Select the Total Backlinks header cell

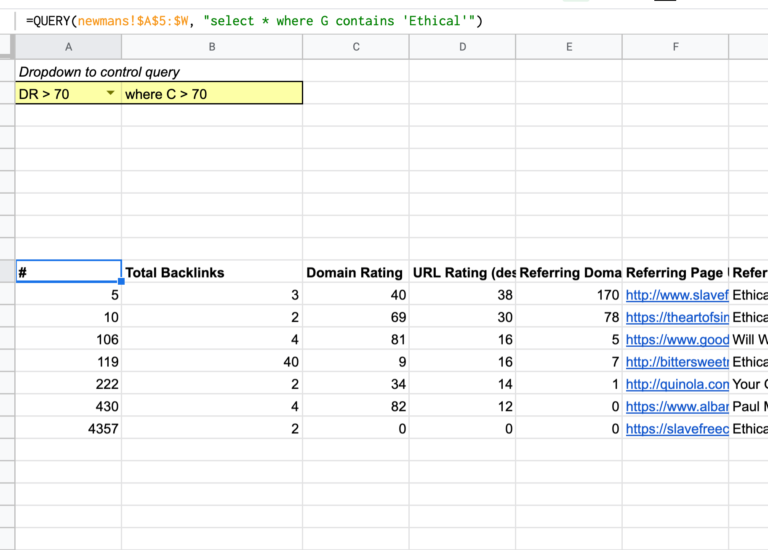(x=211, y=272)
